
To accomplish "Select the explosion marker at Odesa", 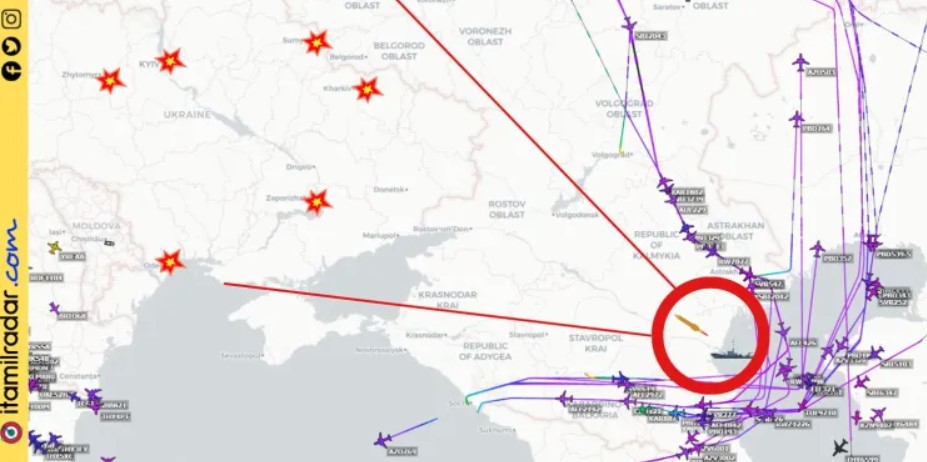I will pyautogui.click(x=170, y=261).
